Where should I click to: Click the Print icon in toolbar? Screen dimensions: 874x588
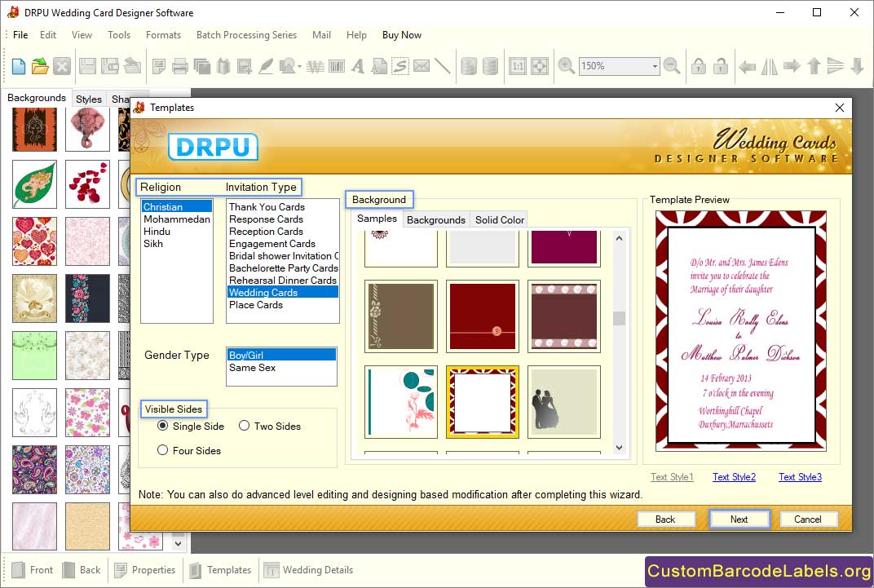coord(179,66)
